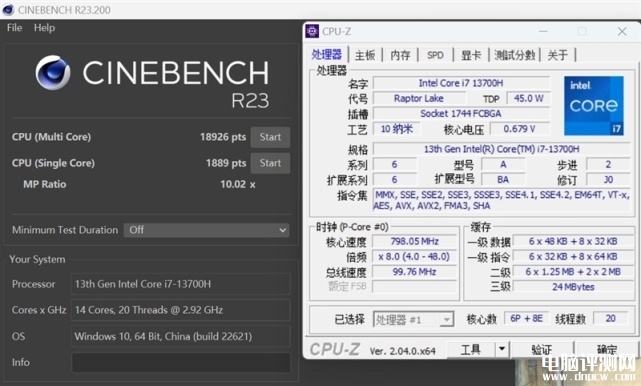Click the CPU-Z app icon in title bar
This screenshot has width=641, height=386.
click(312, 31)
